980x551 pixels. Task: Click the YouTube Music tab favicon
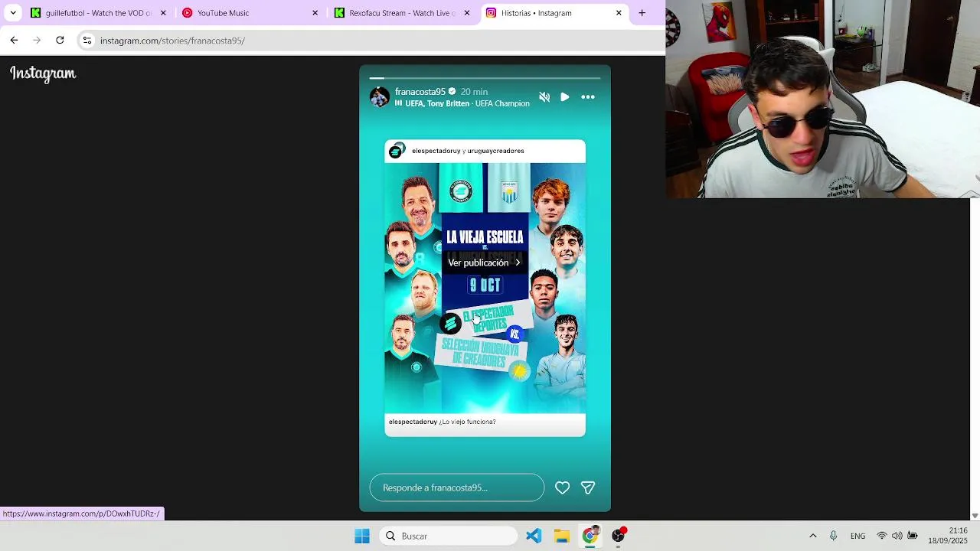pos(187,13)
